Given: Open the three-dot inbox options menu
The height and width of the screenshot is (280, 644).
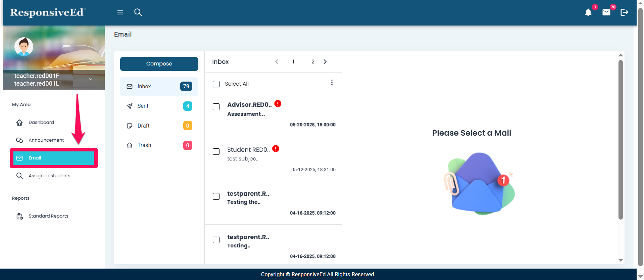Looking at the screenshot, I should [332, 83].
